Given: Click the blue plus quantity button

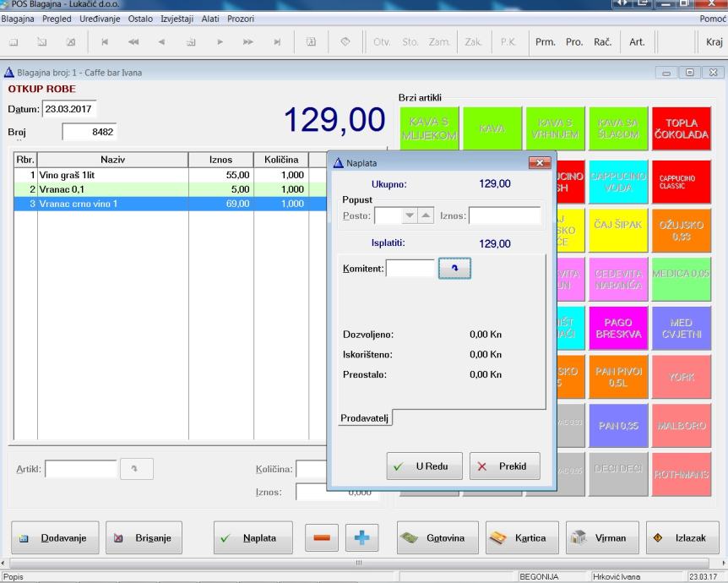Looking at the screenshot, I should tap(361, 537).
